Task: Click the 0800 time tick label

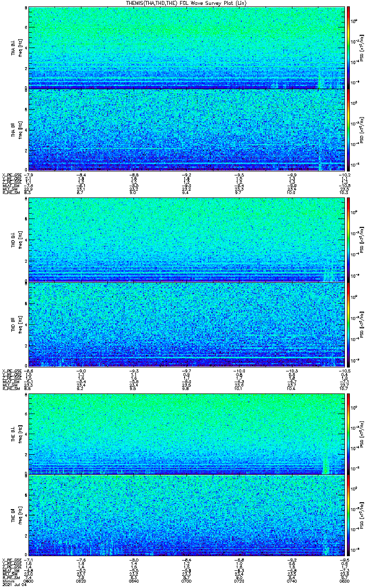Action: [344, 581]
